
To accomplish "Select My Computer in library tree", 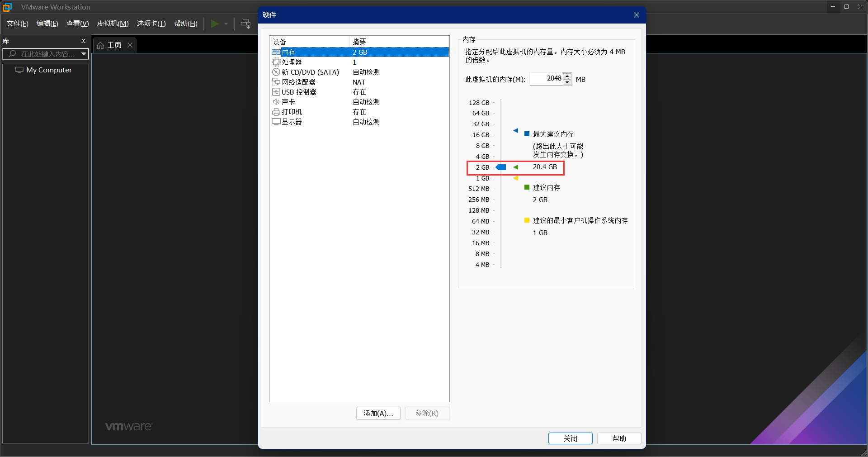I will tap(49, 70).
